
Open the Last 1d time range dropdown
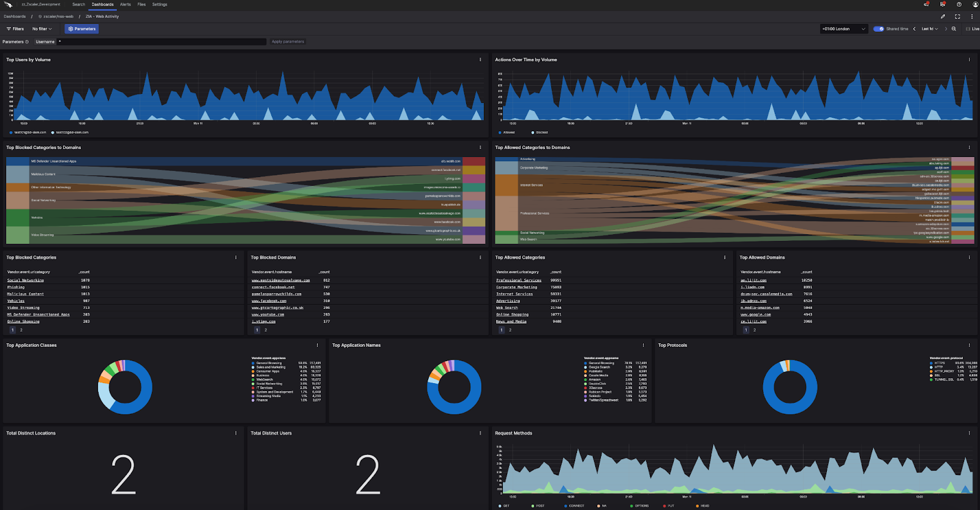click(929, 29)
